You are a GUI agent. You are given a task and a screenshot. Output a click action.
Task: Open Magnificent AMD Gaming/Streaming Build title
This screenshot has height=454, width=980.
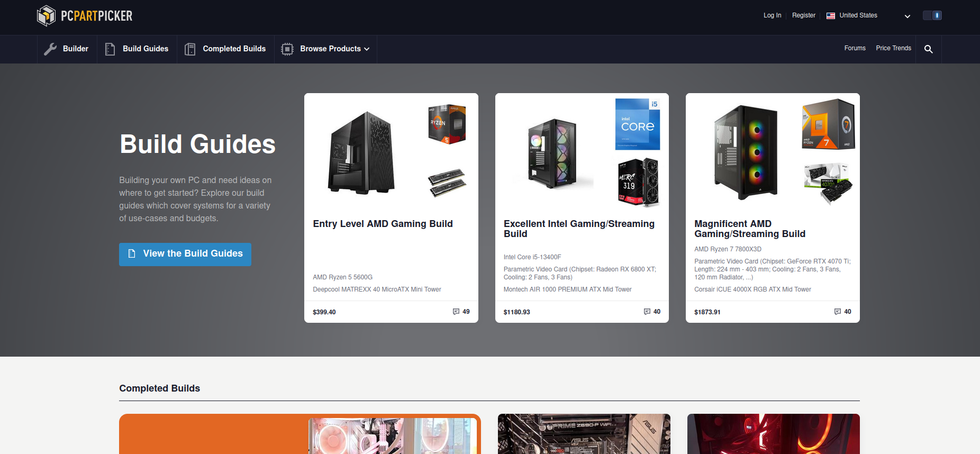(750, 229)
